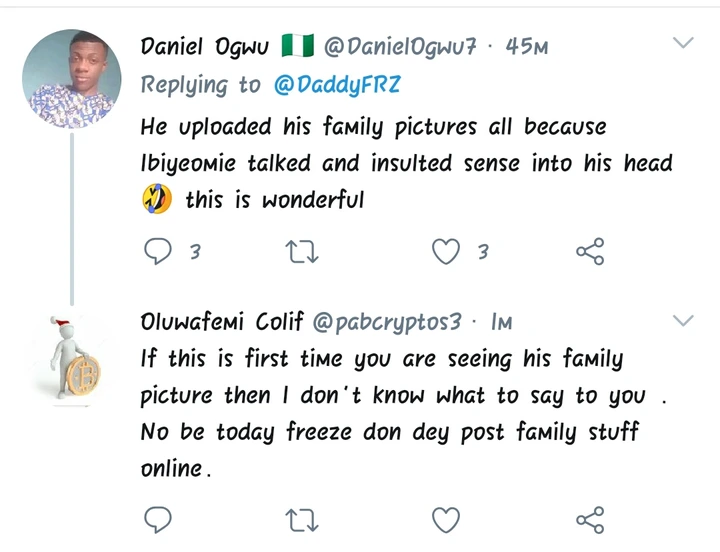Open Oluwafemi Colif's bitcoin avatar

coord(73,358)
